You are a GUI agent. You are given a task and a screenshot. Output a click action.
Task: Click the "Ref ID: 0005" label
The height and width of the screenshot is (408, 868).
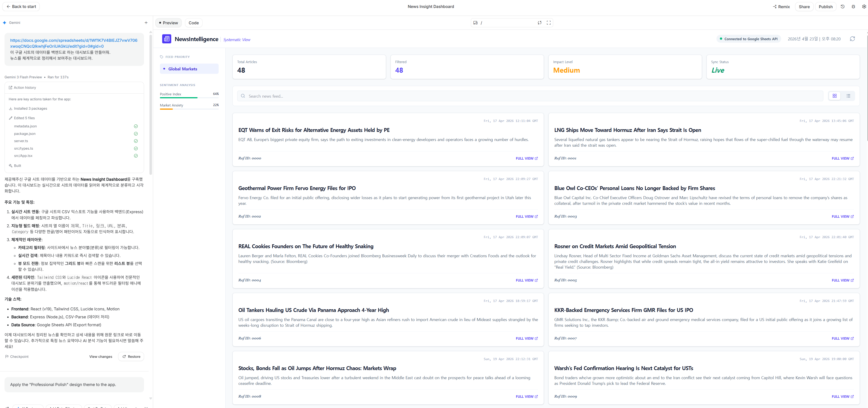565,281
